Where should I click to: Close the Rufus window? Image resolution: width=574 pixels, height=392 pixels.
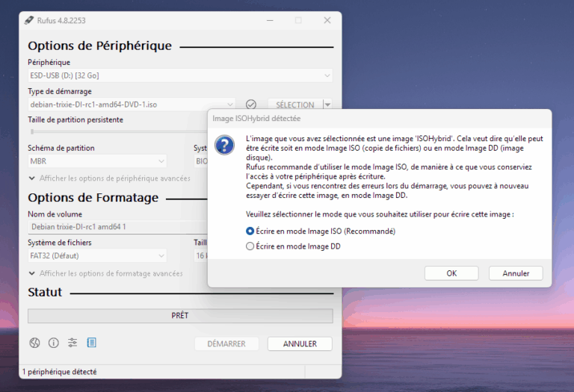(x=327, y=20)
